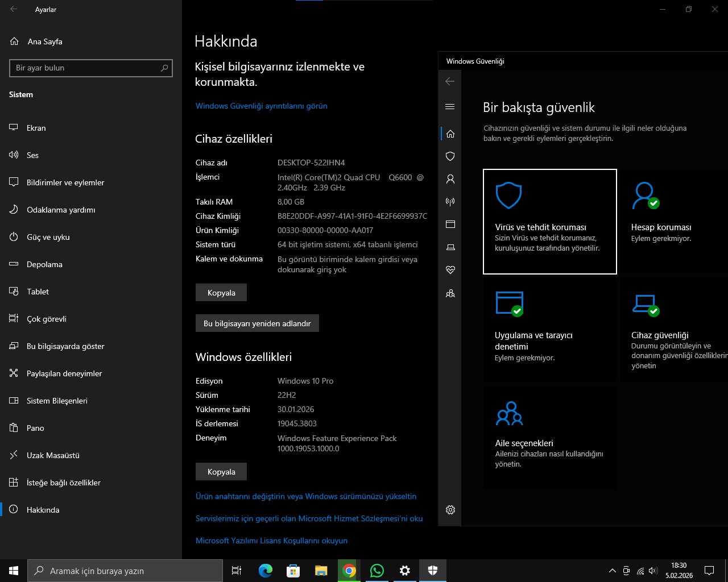This screenshot has width=728, height=582.
Task: Open account protection person icon in security sidebar
Action: 450,179
